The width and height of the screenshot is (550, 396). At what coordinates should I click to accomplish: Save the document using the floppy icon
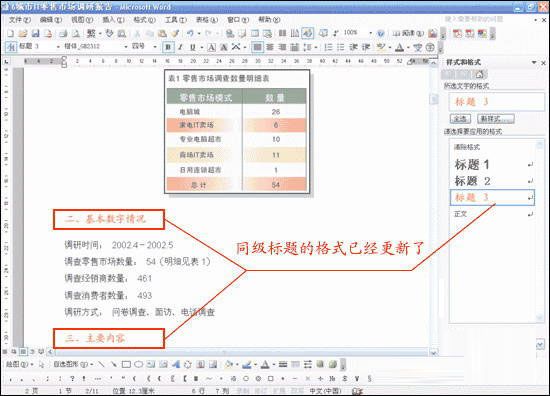point(35,34)
